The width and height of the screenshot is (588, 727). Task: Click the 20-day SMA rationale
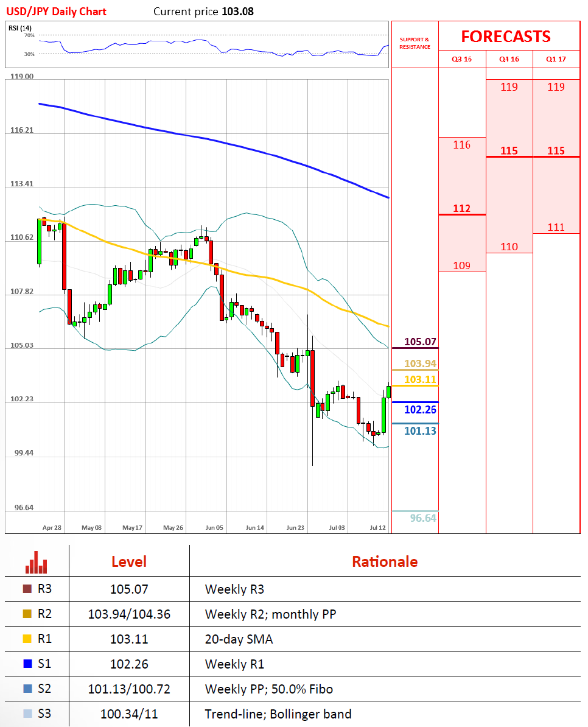(x=239, y=639)
